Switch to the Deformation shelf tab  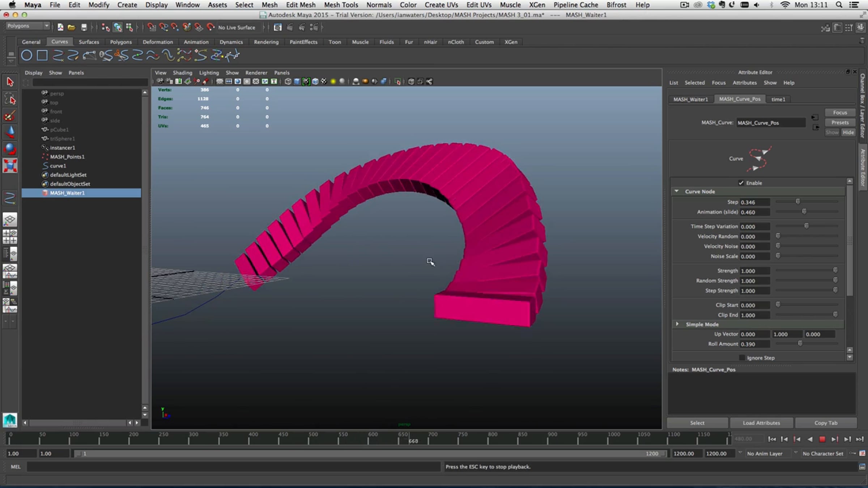click(x=158, y=42)
